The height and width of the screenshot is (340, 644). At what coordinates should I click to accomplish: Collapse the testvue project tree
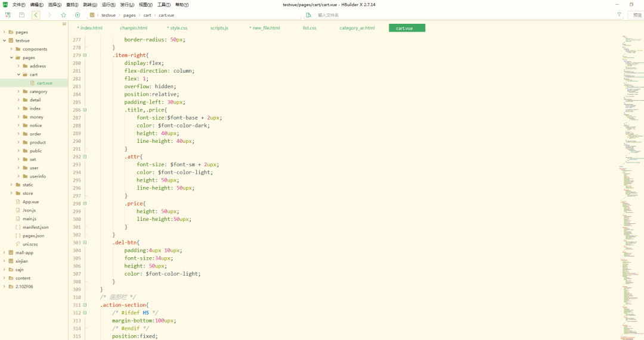click(5, 40)
